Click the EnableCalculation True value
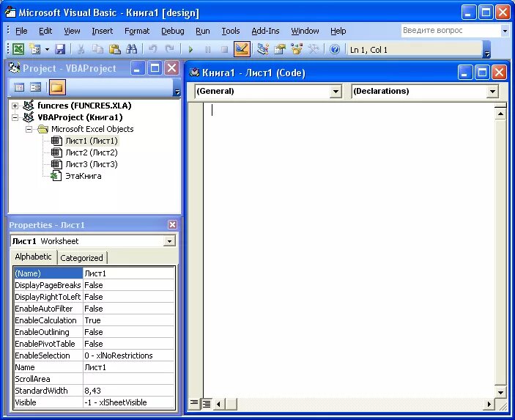The width and height of the screenshot is (515, 420). pyautogui.click(x=128, y=320)
